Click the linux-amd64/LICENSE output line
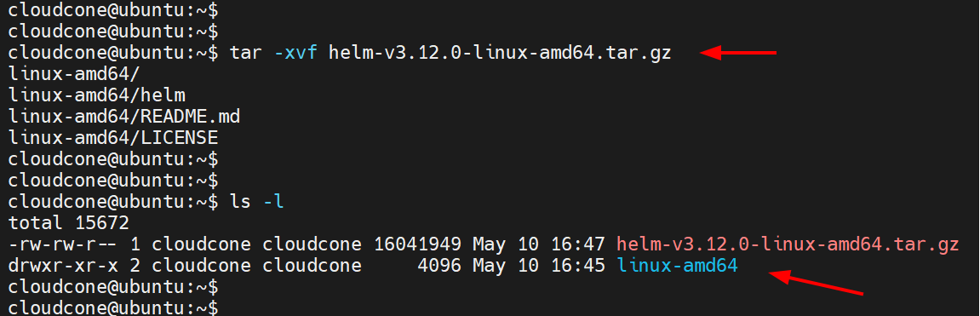This screenshot has width=980, height=316. (x=114, y=138)
